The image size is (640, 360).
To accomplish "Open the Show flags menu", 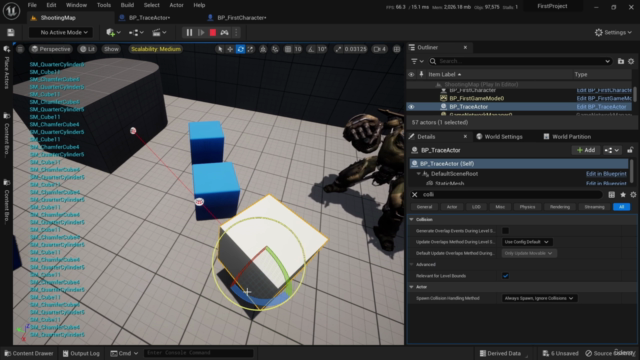I will click(x=111, y=49).
